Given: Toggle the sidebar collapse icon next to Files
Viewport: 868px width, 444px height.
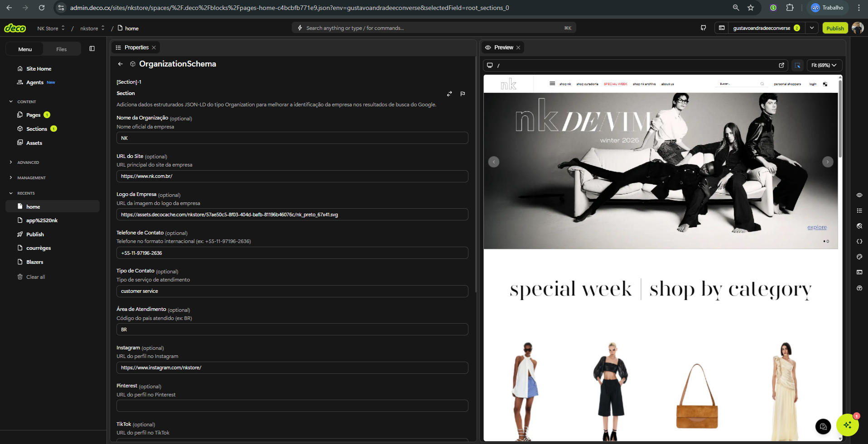Looking at the screenshot, I should (x=92, y=48).
